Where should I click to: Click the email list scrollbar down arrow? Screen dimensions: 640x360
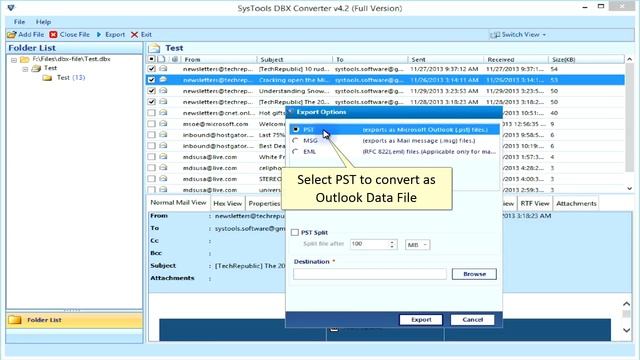[x=629, y=189]
